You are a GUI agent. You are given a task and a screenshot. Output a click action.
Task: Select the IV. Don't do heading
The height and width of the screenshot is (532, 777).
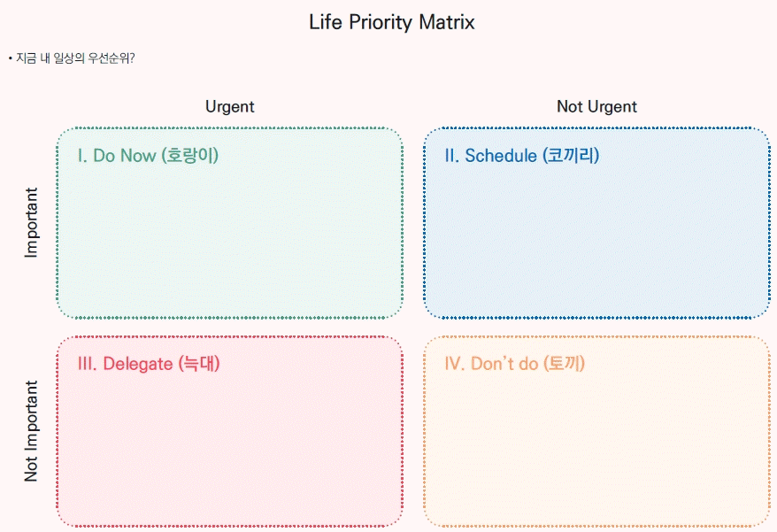pyautogui.click(x=514, y=364)
